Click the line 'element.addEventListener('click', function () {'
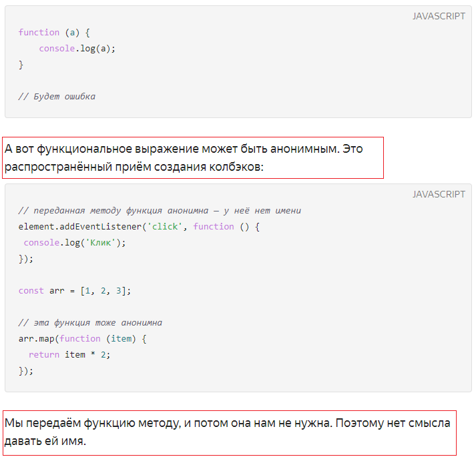Image resolution: width=476 pixels, height=459 pixels. point(139,227)
